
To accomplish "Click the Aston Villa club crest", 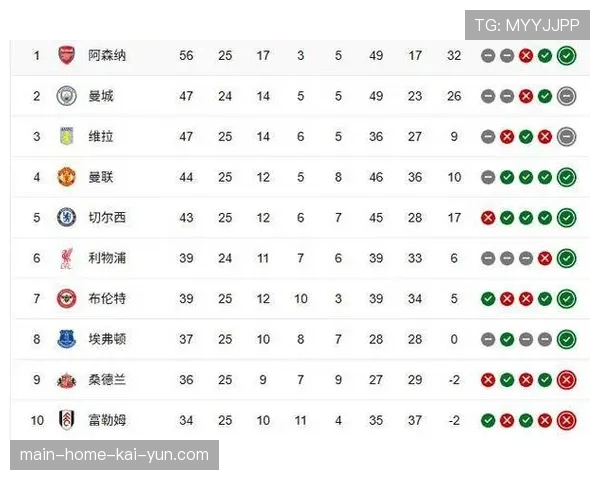I will point(66,136).
